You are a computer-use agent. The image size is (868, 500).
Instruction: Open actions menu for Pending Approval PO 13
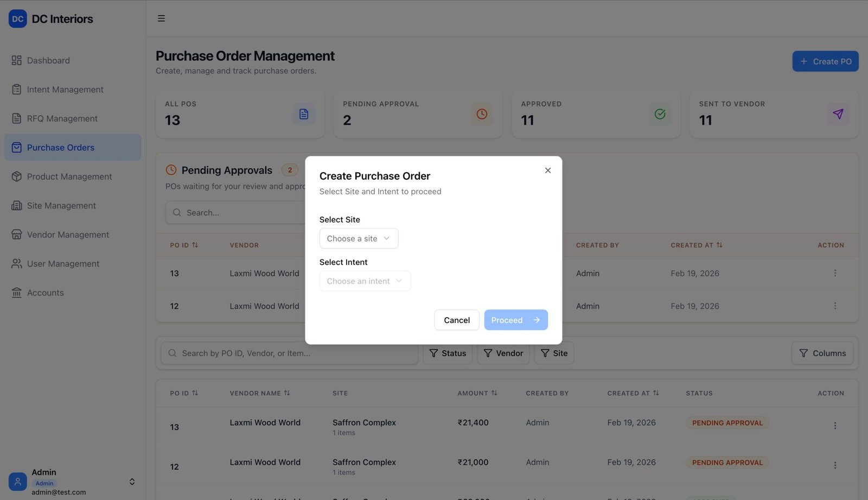[835, 273]
